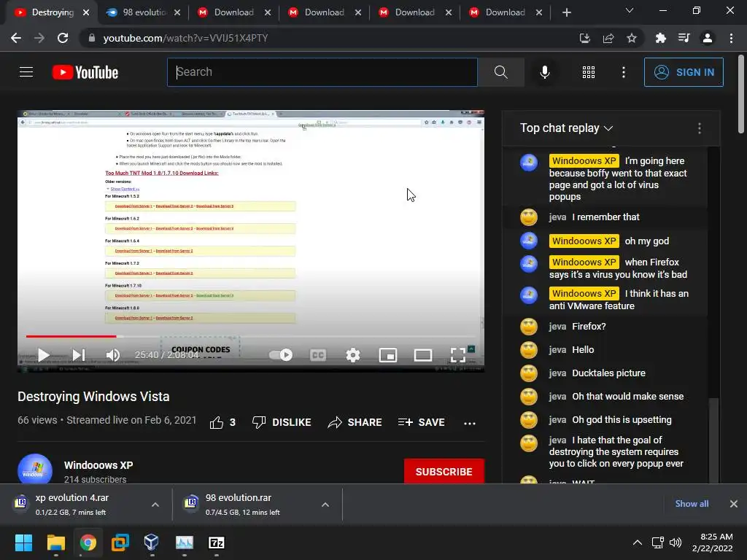The height and width of the screenshot is (560, 747).
Task: Install app icon in address bar
Action: pos(585,38)
